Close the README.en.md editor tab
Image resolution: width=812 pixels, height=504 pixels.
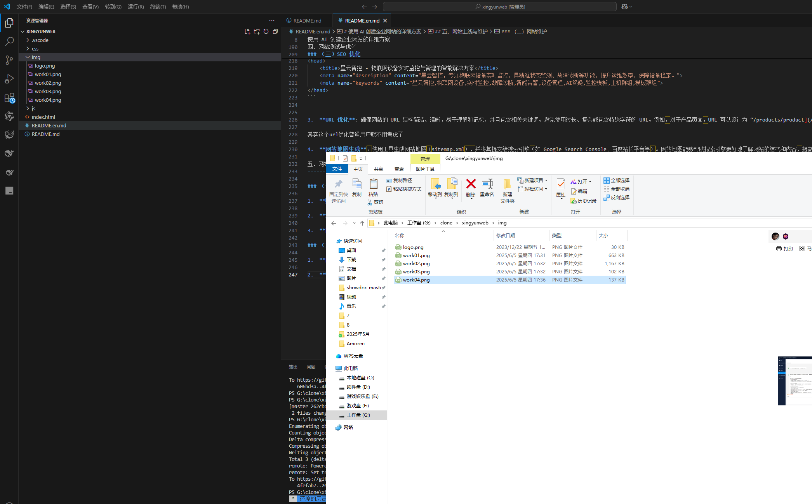(385, 21)
